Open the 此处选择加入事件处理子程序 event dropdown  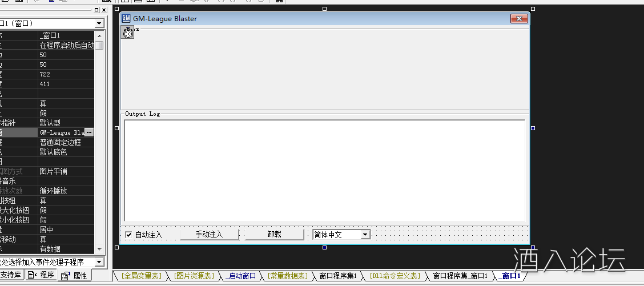point(99,262)
